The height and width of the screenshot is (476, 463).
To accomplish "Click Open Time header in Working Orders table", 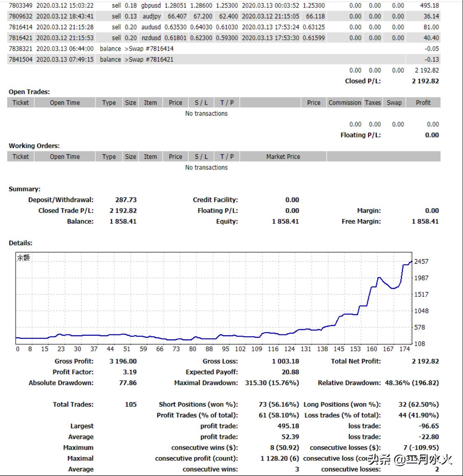I will pos(65,156).
